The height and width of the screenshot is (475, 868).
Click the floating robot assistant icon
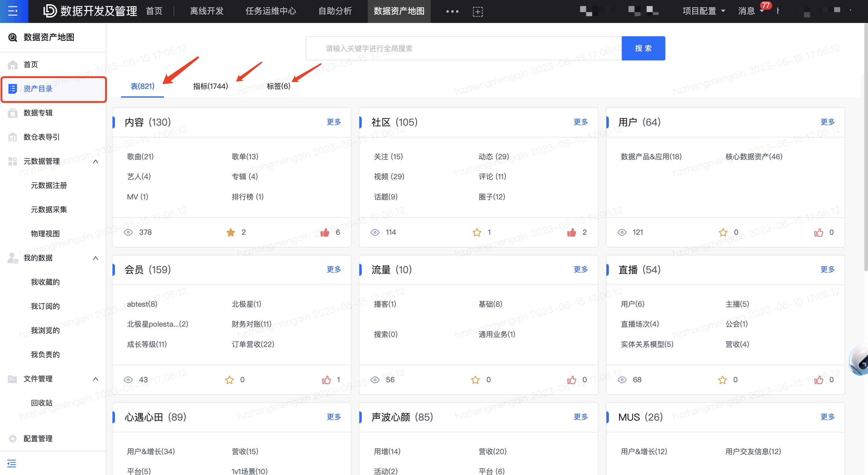pos(859,360)
